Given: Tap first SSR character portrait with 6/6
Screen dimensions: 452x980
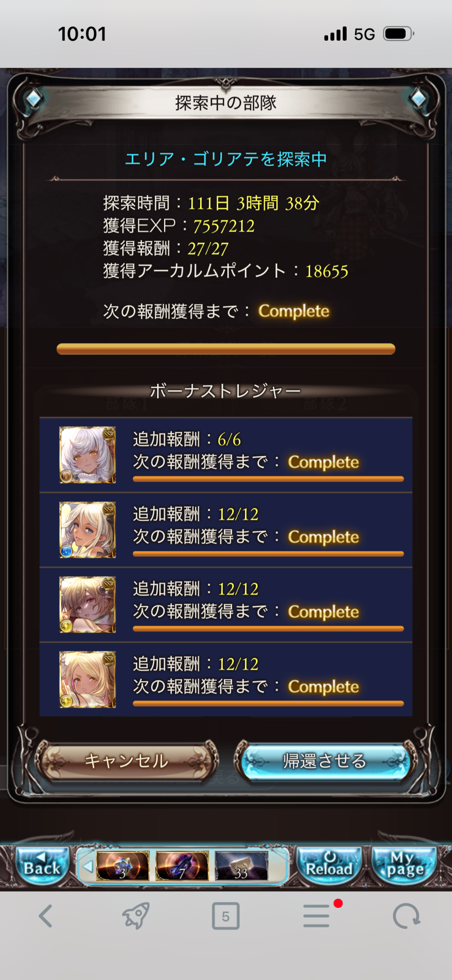Looking at the screenshot, I should [88, 455].
